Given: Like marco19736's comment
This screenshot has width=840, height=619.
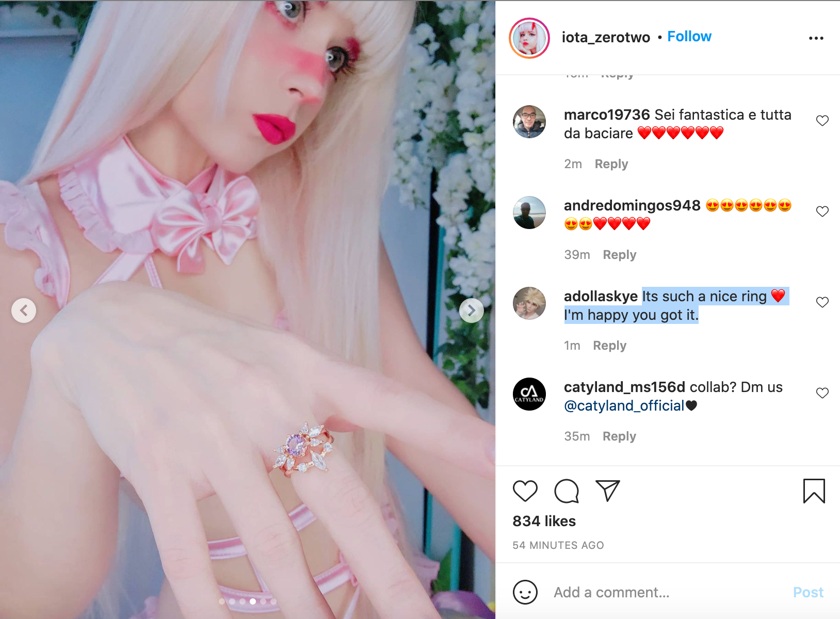Looking at the screenshot, I should pyautogui.click(x=822, y=121).
